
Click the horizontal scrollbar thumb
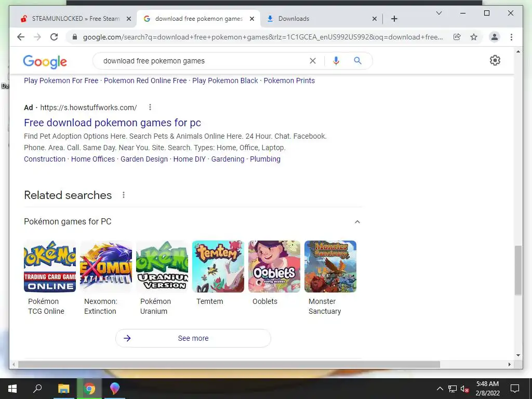[229, 364]
